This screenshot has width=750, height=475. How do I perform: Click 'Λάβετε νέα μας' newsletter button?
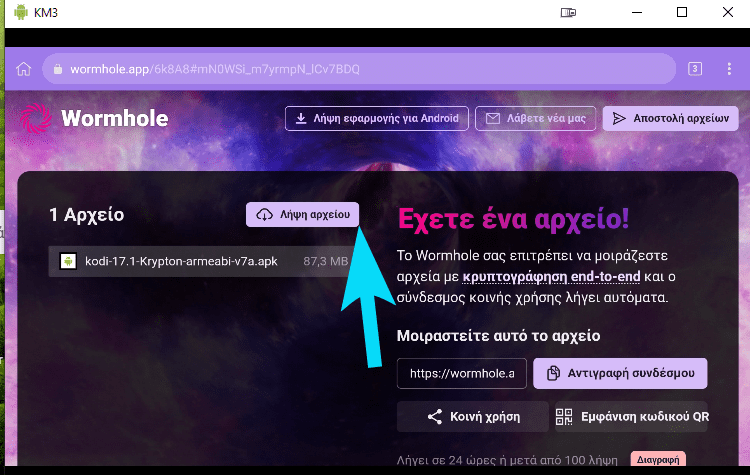pyautogui.click(x=535, y=118)
